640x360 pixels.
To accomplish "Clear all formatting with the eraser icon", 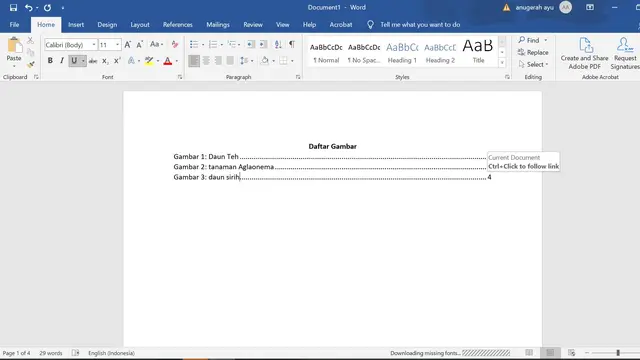I will point(175,44).
